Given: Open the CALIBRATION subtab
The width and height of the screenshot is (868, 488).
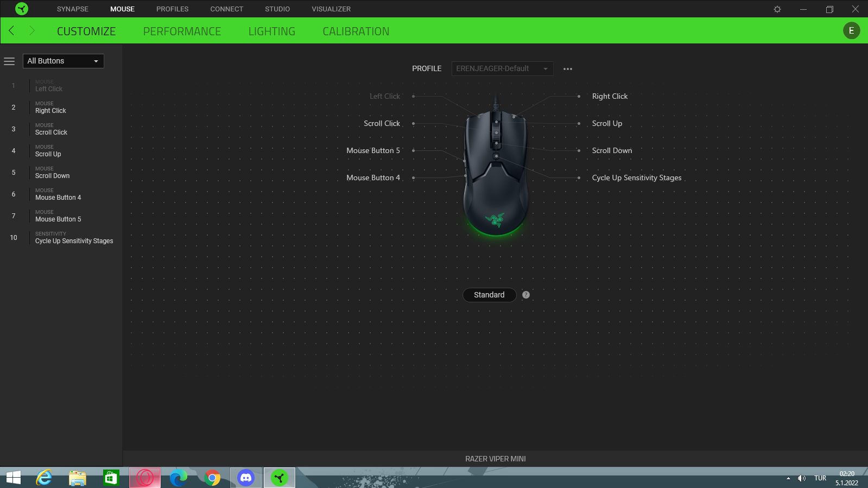Looking at the screenshot, I should (356, 31).
